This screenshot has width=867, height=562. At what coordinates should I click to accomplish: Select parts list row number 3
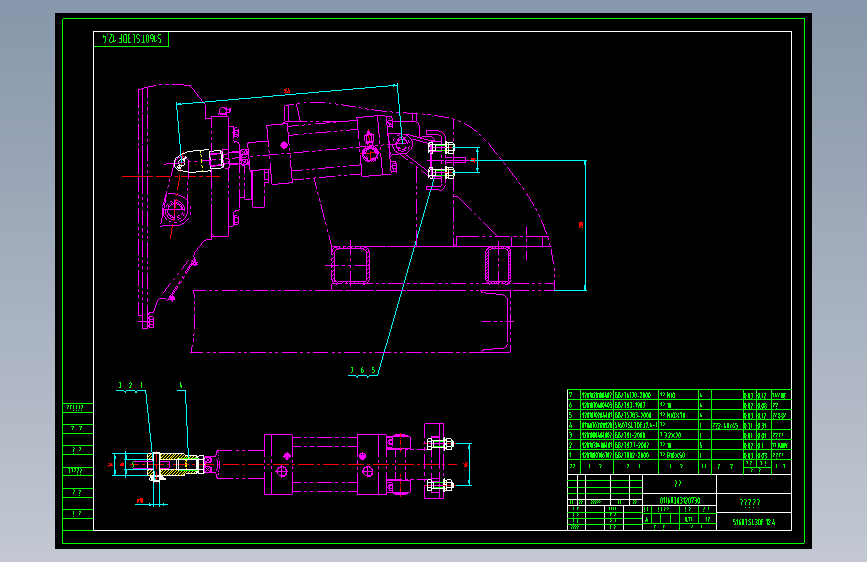(679, 435)
